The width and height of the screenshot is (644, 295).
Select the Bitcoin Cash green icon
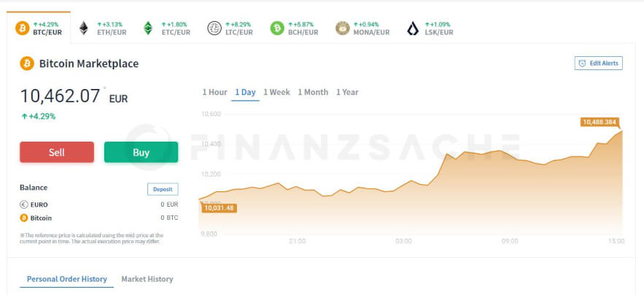pos(277,28)
